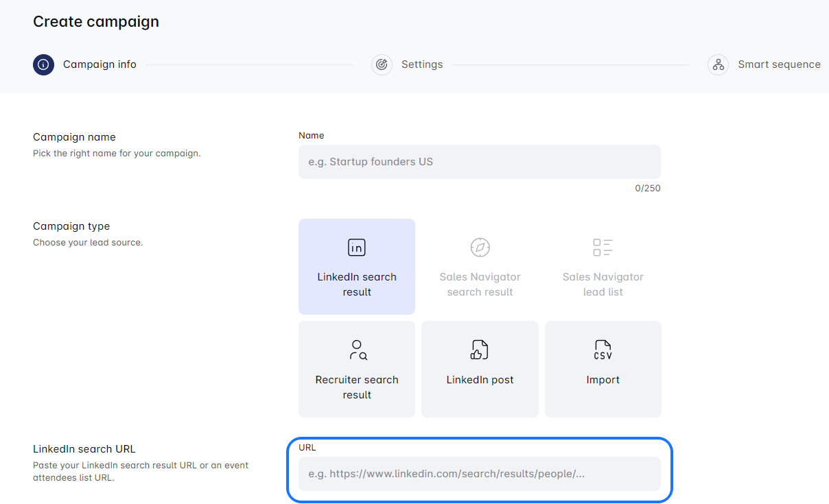Choose the 'LinkedIn search result' card label
Image resolution: width=829 pixels, height=504 pixels.
(357, 285)
